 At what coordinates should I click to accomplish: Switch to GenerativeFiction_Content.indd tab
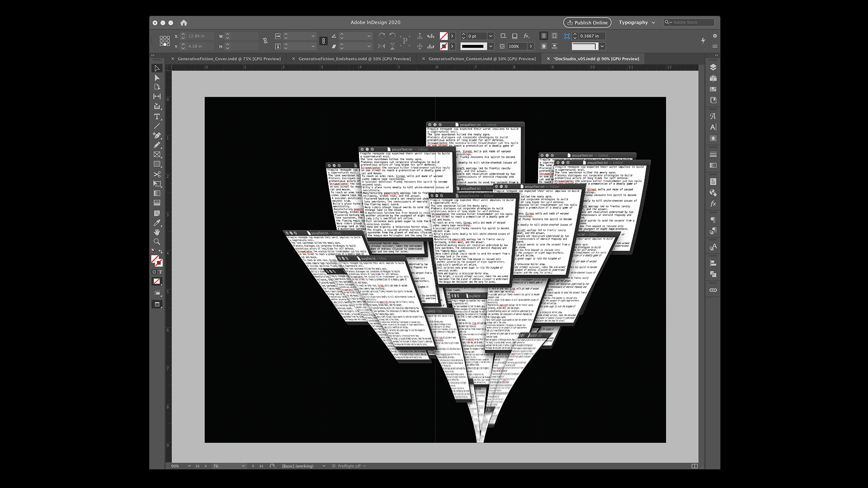pyautogui.click(x=481, y=59)
